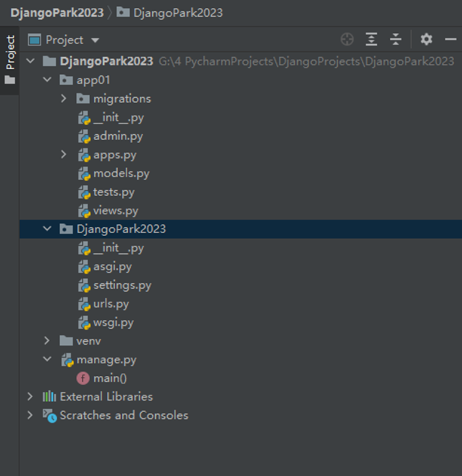The image size is (462, 476).
Task: Expand the migrations folder
Action: tap(63, 98)
